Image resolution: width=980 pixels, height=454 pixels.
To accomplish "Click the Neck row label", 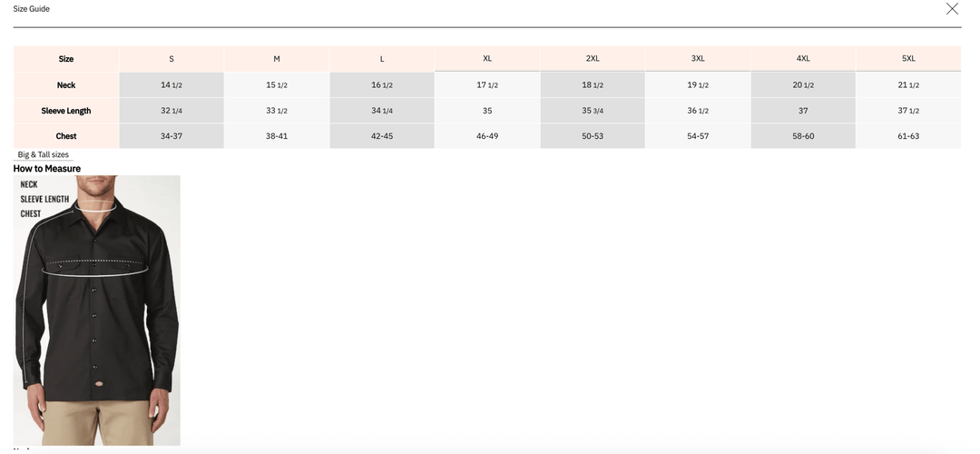I will tap(66, 85).
